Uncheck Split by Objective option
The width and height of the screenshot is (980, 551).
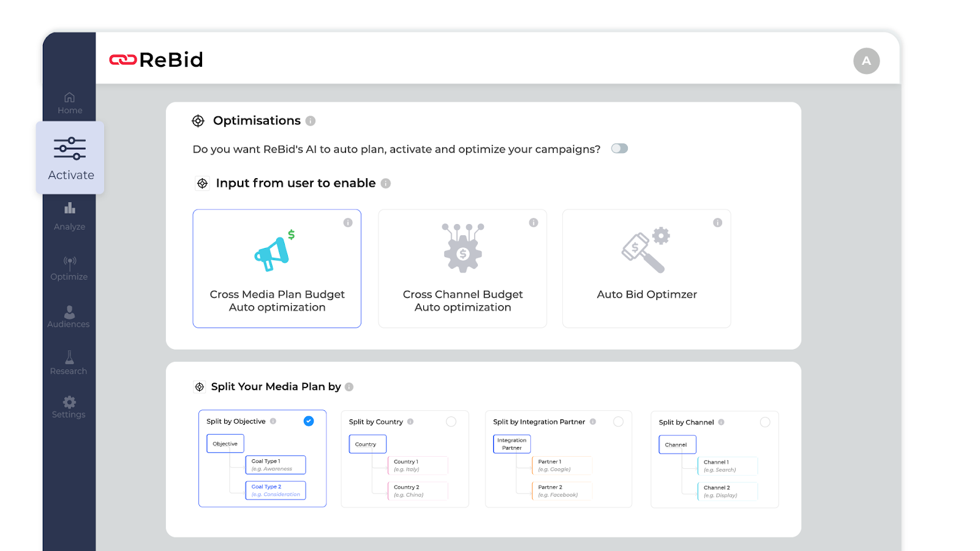[x=309, y=421]
